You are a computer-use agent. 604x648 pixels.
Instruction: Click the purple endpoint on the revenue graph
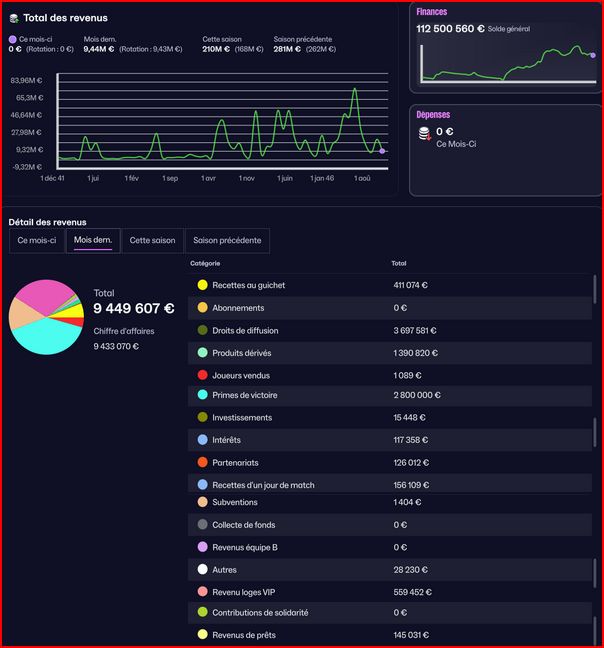[x=382, y=151]
